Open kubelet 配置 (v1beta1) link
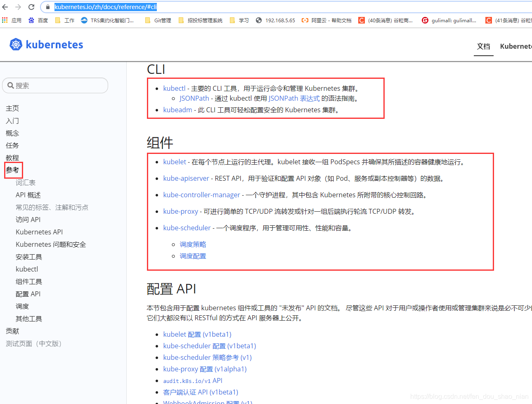Viewport: 532px width, 404px height. (x=197, y=334)
